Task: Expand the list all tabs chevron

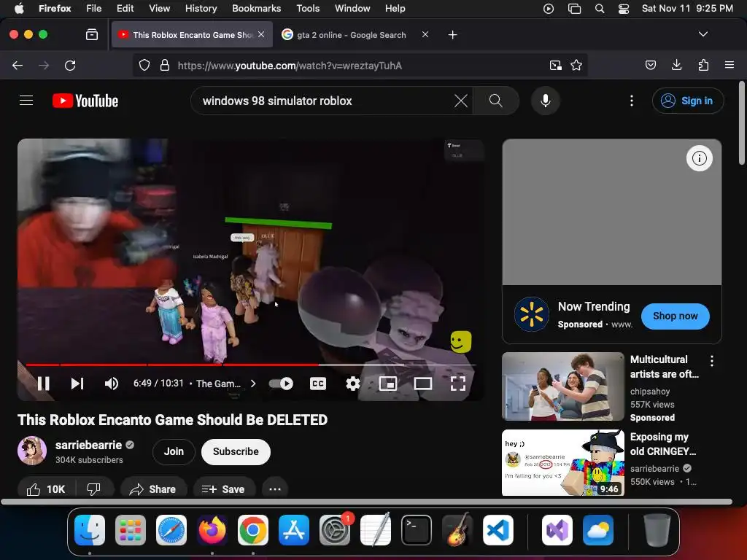Action: (703, 34)
